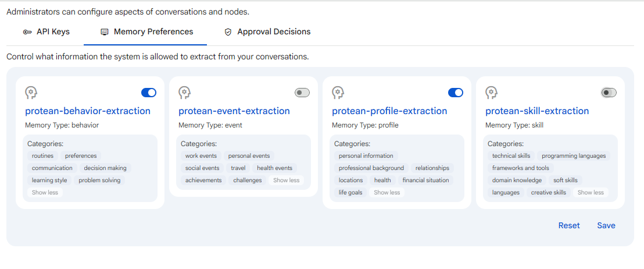Viewport: 644px width, 269px height.
Task: Collapse behavior categories with Show less
Action: pos(45,193)
